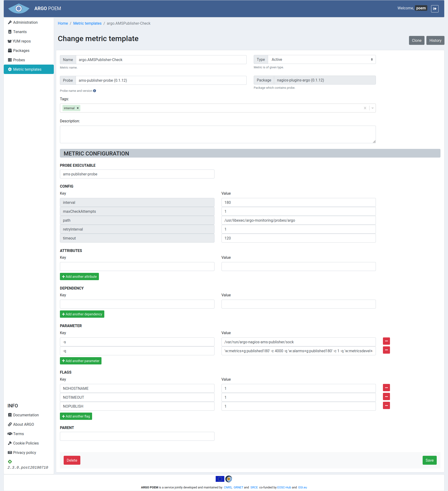Edit the -s parameter sock value
The width and height of the screenshot is (448, 491).
click(298, 342)
